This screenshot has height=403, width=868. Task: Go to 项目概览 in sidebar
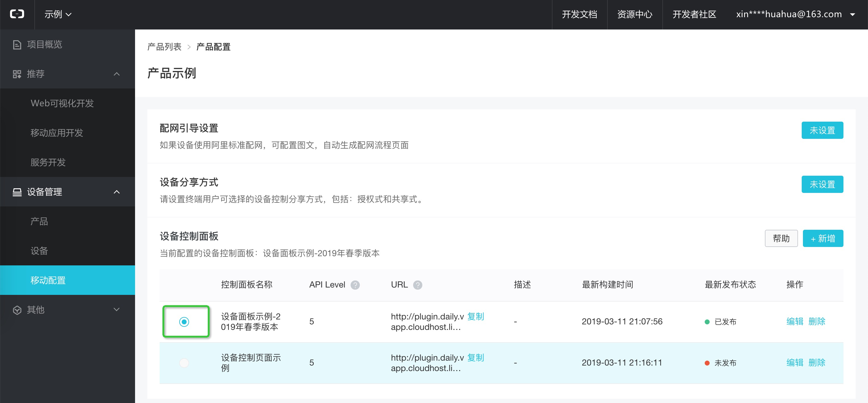68,44
